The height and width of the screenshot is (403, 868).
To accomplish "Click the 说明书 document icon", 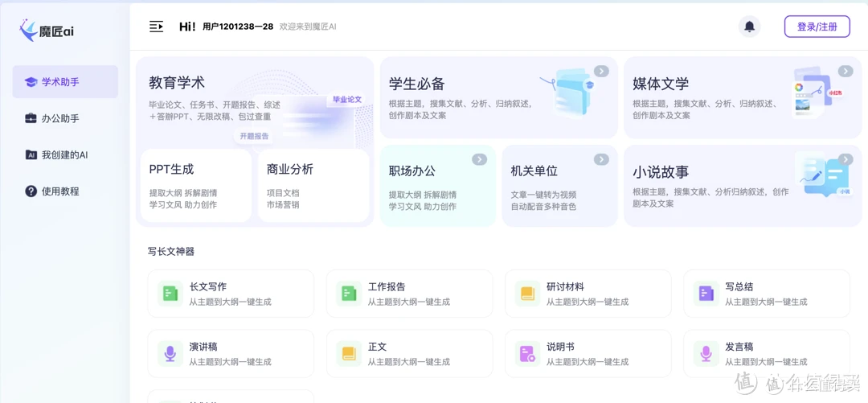I will click(527, 353).
